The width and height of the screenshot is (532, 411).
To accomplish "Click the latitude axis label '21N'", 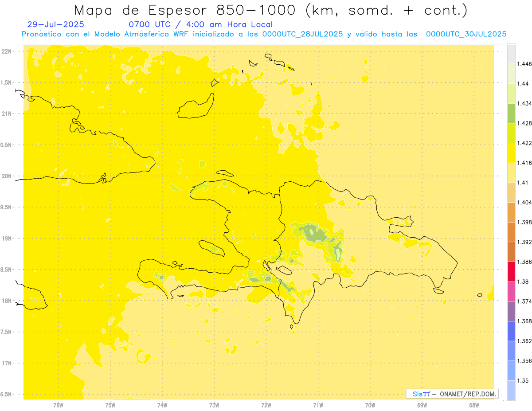I will 7,114.
